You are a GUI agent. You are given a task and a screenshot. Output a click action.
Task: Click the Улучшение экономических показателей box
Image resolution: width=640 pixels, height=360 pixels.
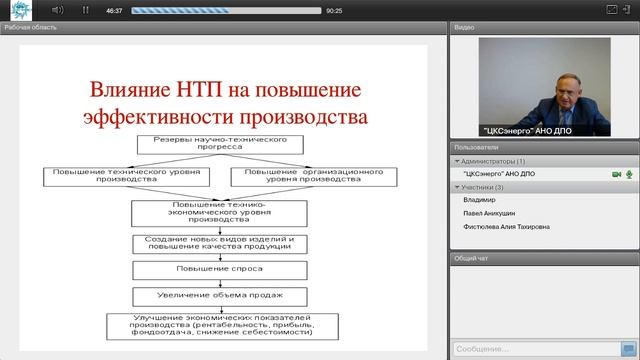(x=222, y=327)
